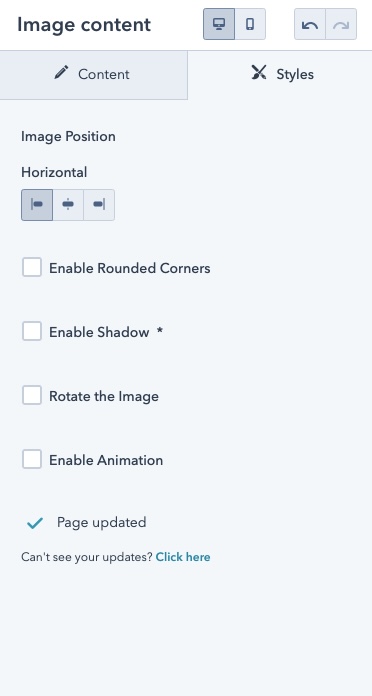Tick the Enable Shadow checkbox
372x696 pixels.
click(x=32, y=332)
